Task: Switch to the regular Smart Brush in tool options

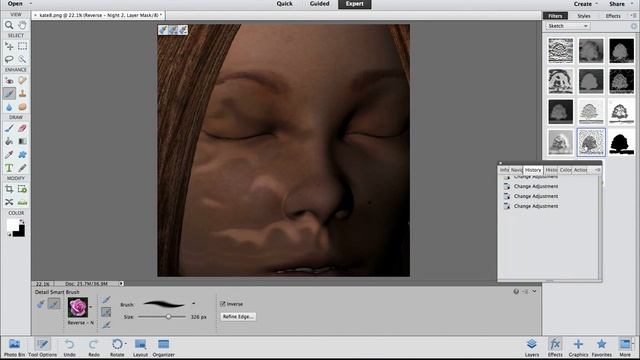Action: 41,304
